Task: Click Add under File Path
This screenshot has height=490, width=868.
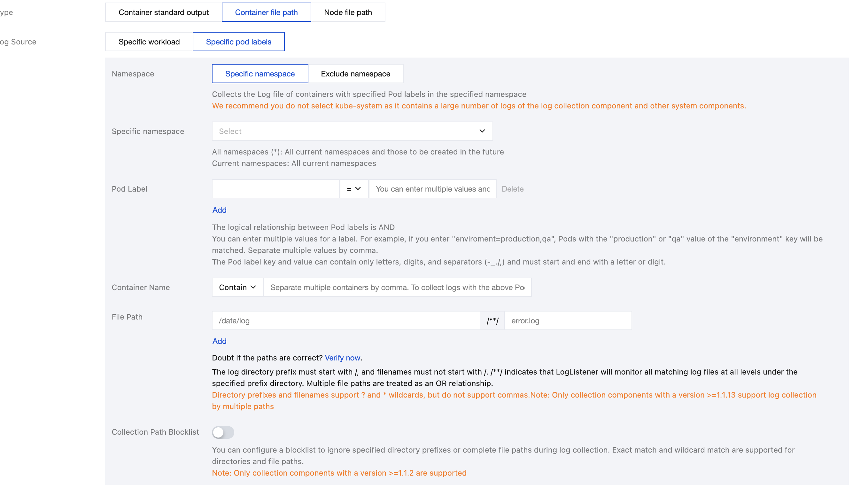Action: coord(219,341)
